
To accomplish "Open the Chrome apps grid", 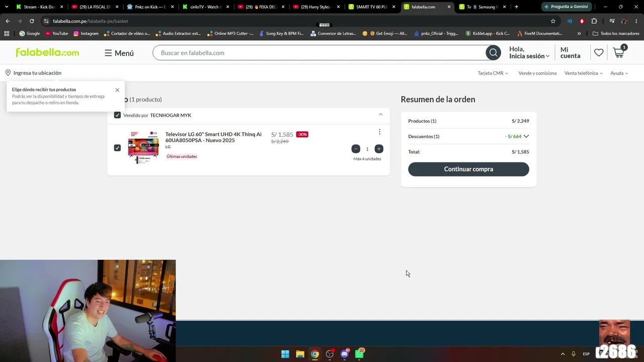I will [7, 34].
